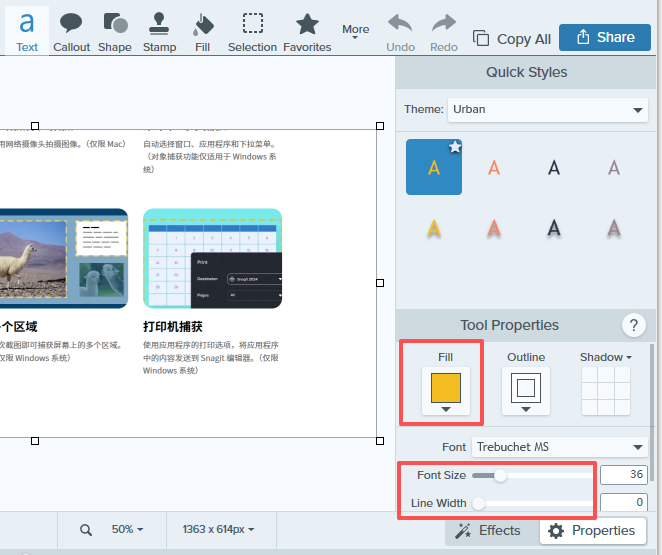Remove favorite star on selected quick style

pyautogui.click(x=455, y=147)
